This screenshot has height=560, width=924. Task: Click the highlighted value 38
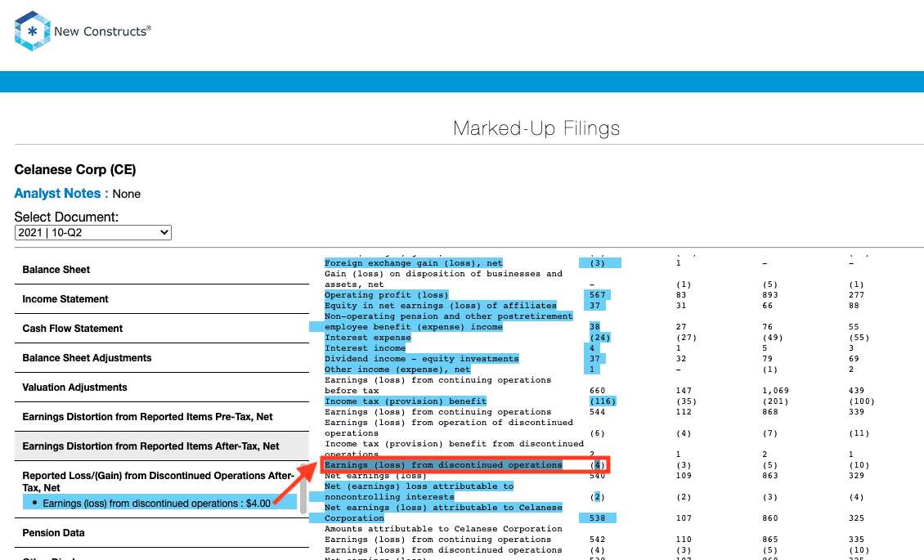[x=594, y=327]
